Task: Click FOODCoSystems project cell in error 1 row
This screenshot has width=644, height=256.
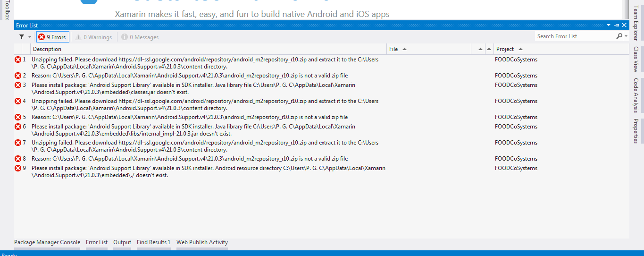Action: pos(516,60)
